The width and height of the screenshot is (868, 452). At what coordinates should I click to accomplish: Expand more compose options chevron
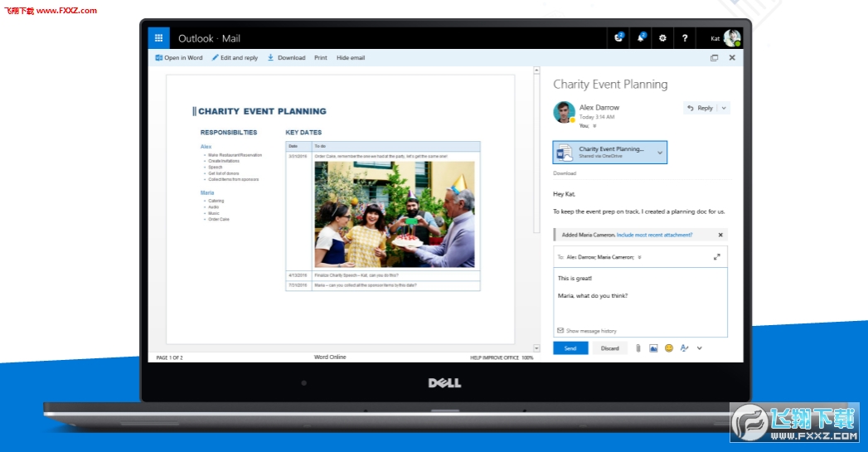point(699,348)
